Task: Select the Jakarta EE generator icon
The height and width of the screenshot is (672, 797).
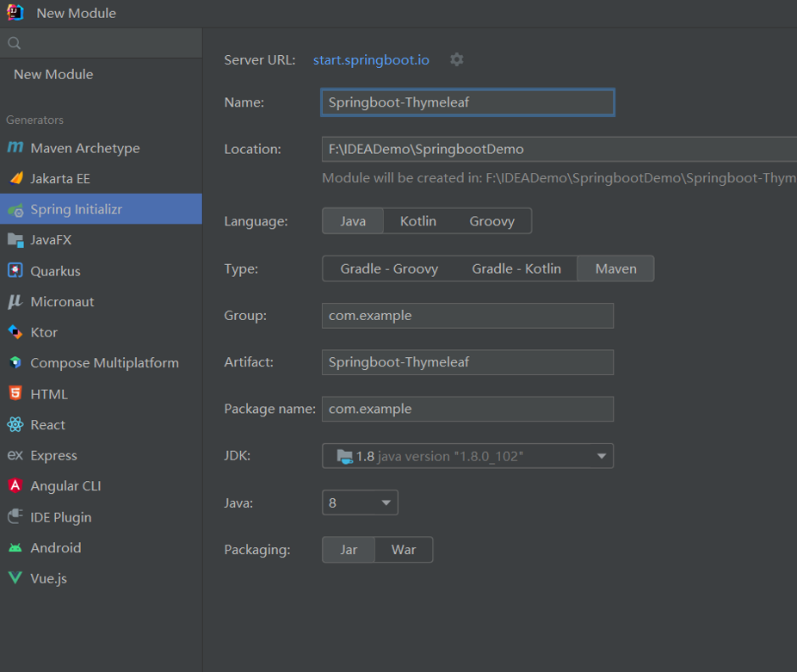Action: point(15,179)
